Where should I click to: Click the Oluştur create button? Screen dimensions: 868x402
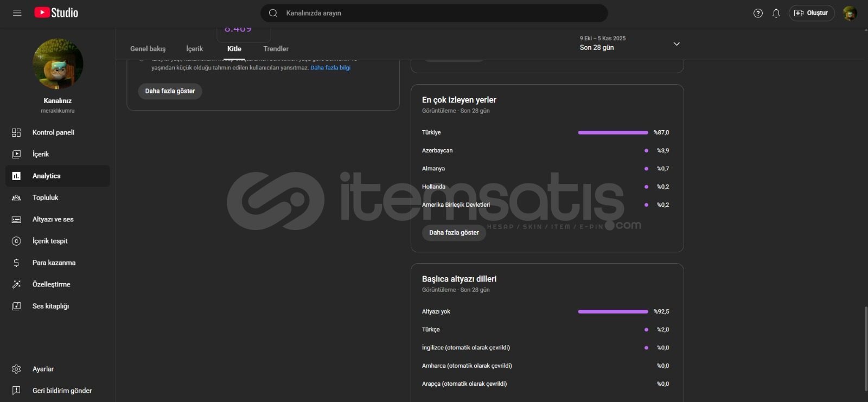[812, 13]
